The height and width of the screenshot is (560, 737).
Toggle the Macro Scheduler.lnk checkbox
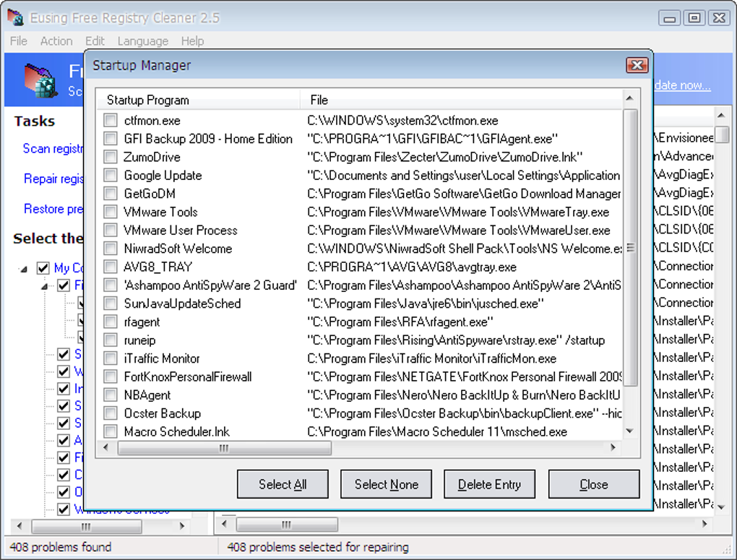point(111,431)
